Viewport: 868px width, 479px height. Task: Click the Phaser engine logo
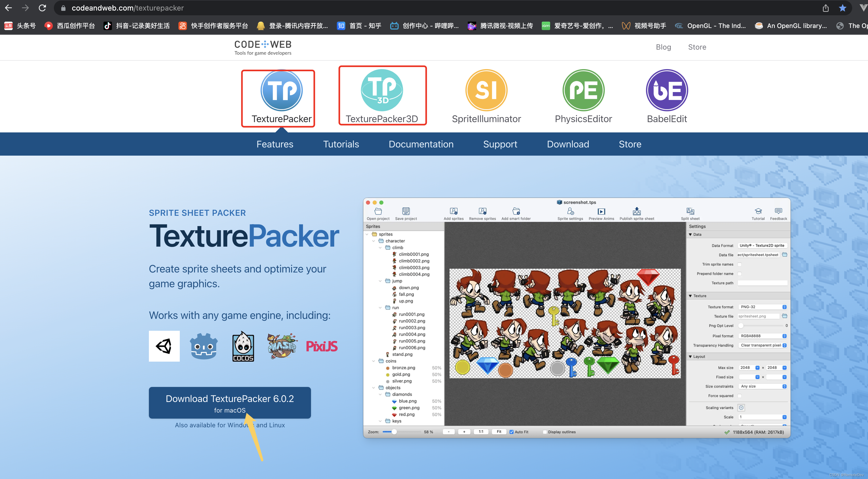pos(282,346)
